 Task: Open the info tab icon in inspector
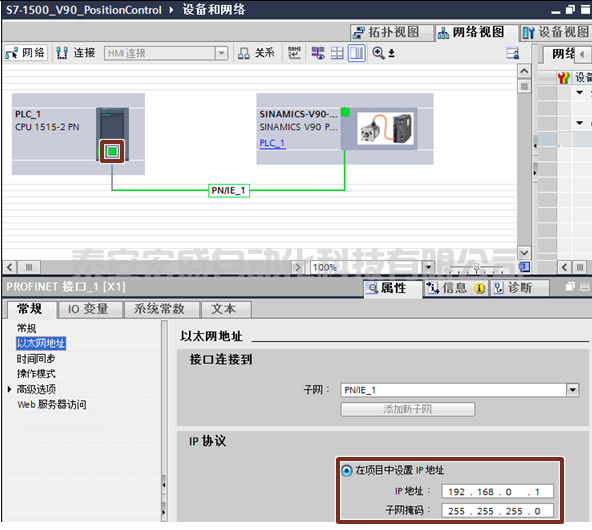[479, 288]
